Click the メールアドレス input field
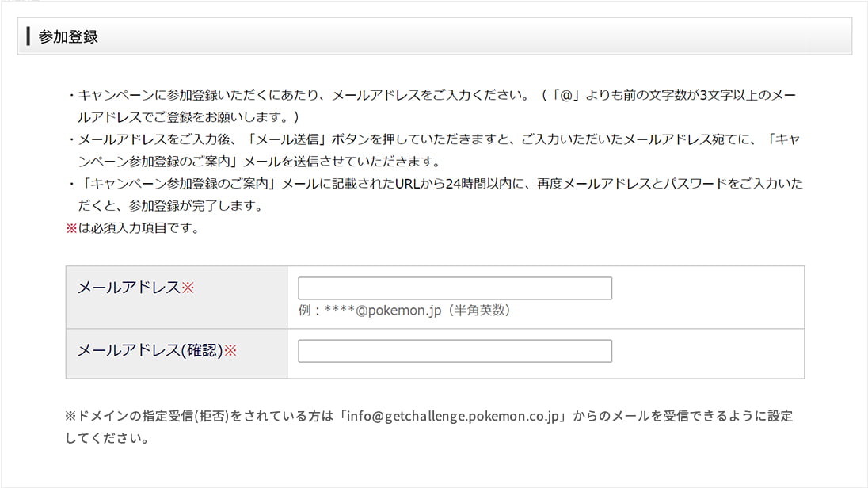 pos(455,288)
